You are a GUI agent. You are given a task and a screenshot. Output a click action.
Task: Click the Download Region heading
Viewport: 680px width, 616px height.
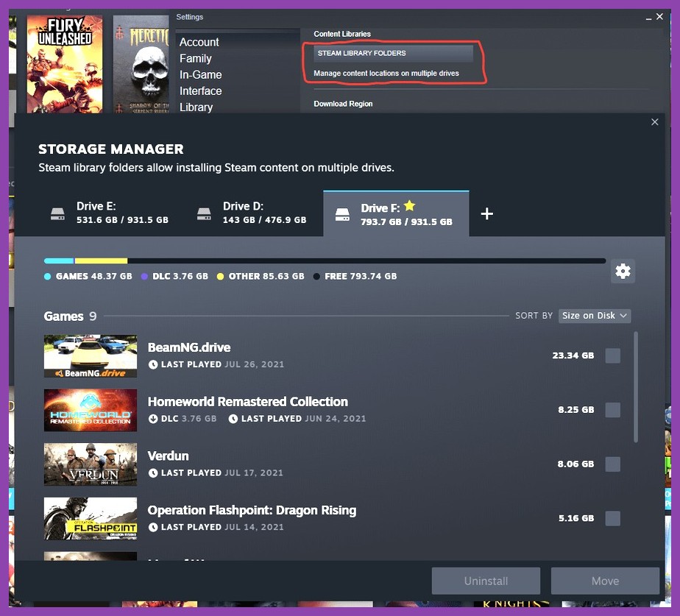[x=343, y=104]
